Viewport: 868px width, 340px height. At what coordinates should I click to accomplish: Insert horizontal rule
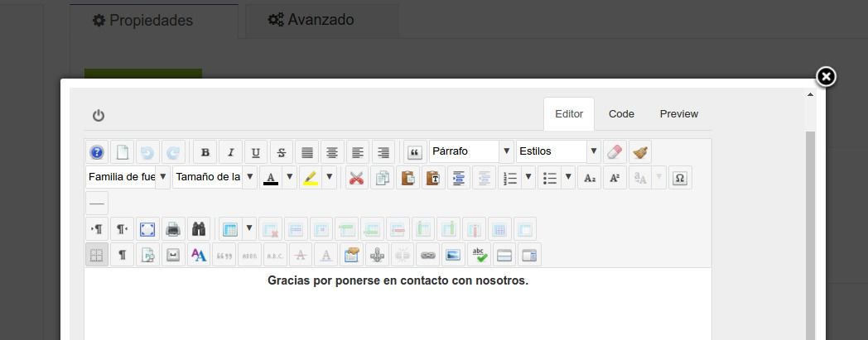[97, 203]
